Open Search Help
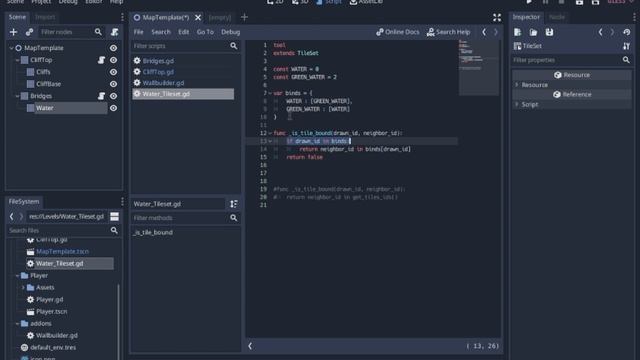The image size is (640, 360). [x=449, y=32]
